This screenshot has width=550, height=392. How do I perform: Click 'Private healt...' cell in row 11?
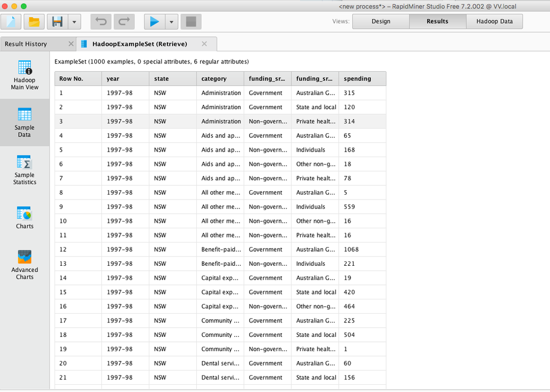pyautogui.click(x=315, y=235)
